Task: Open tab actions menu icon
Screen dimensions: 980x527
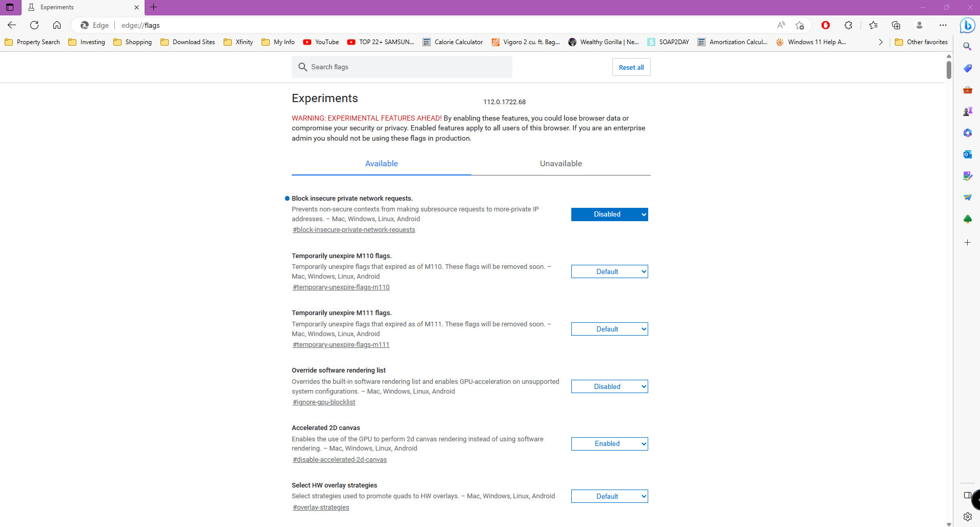Action: (10, 7)
